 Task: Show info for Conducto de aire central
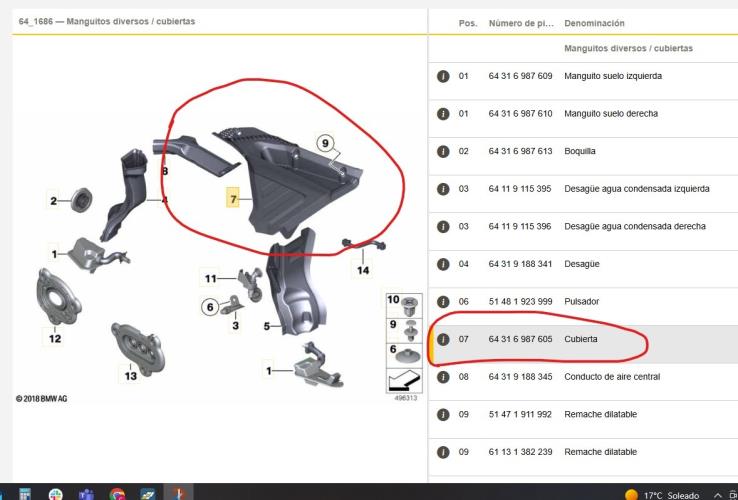[x=443, y=377]
